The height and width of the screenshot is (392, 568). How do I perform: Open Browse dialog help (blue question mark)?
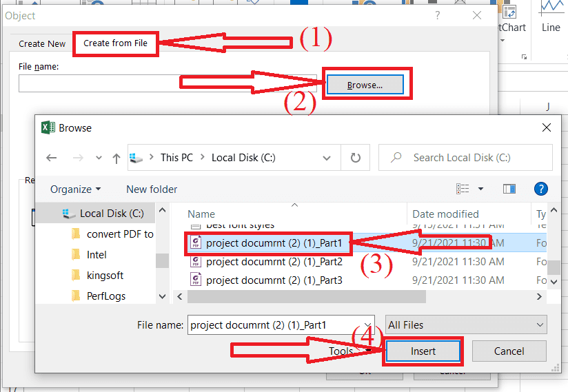point(541,189)
